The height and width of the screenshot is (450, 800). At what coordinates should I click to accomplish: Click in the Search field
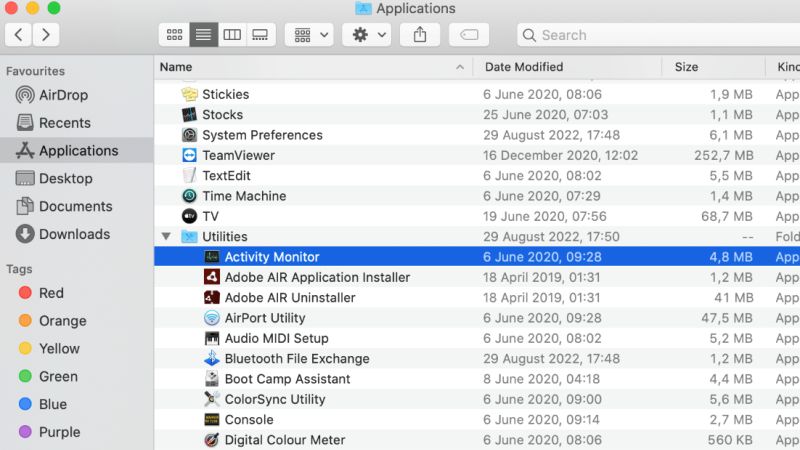click(x=658, y=35)
